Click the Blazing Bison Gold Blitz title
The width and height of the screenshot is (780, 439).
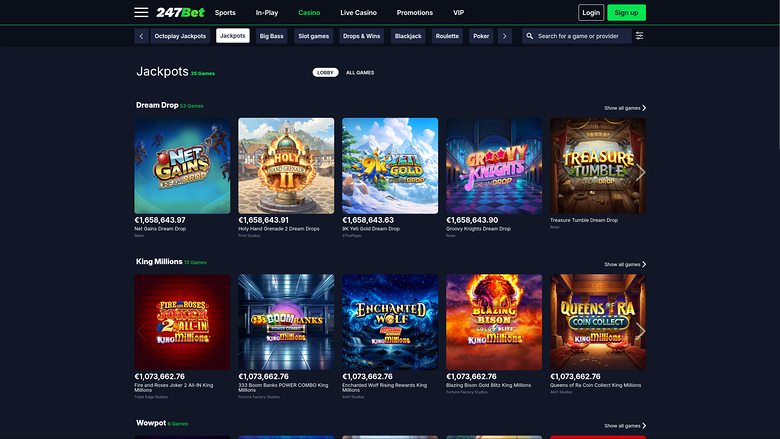pyautogui.click(x=488, y=385)
